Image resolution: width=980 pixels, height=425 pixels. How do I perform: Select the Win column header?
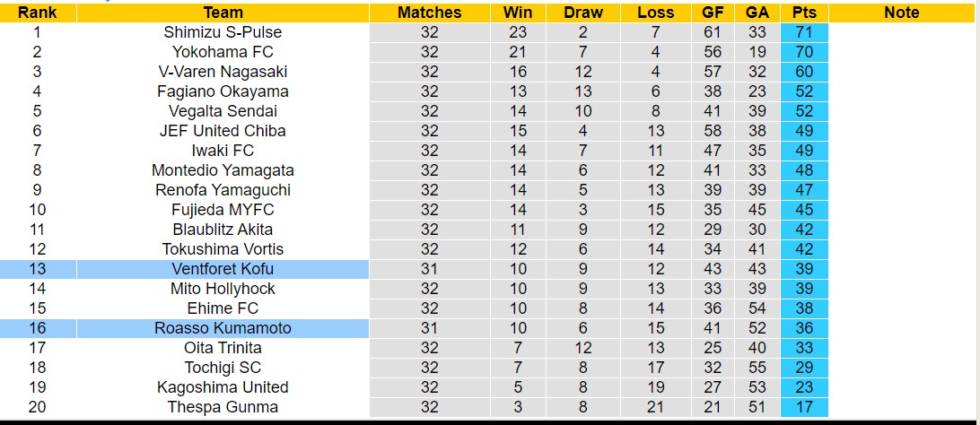pos(518,13)
